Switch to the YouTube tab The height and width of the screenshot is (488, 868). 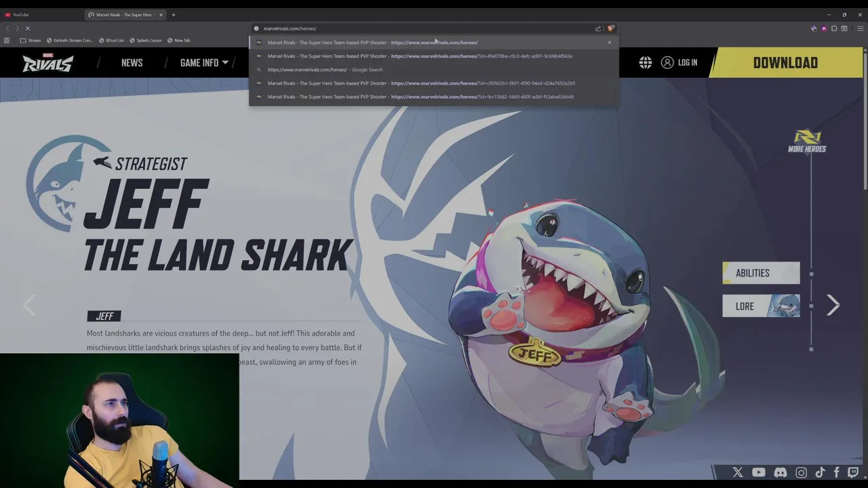tap(42, 14)
